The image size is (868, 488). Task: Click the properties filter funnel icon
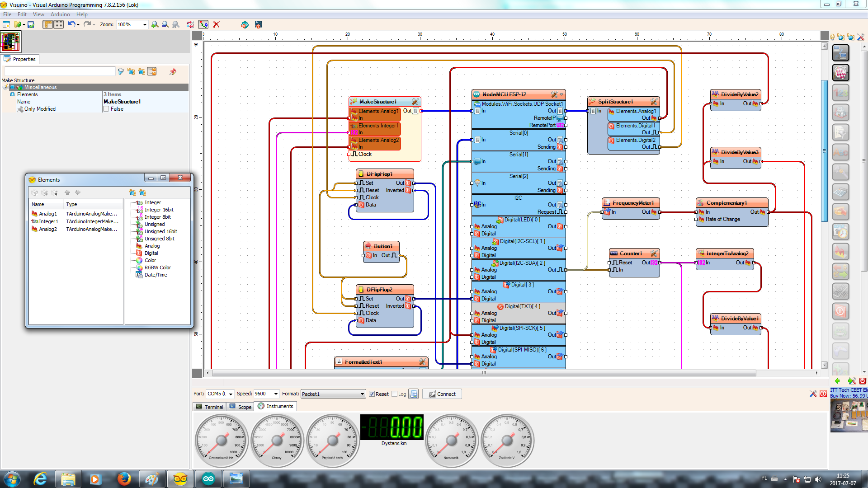(x=121, y=71)
